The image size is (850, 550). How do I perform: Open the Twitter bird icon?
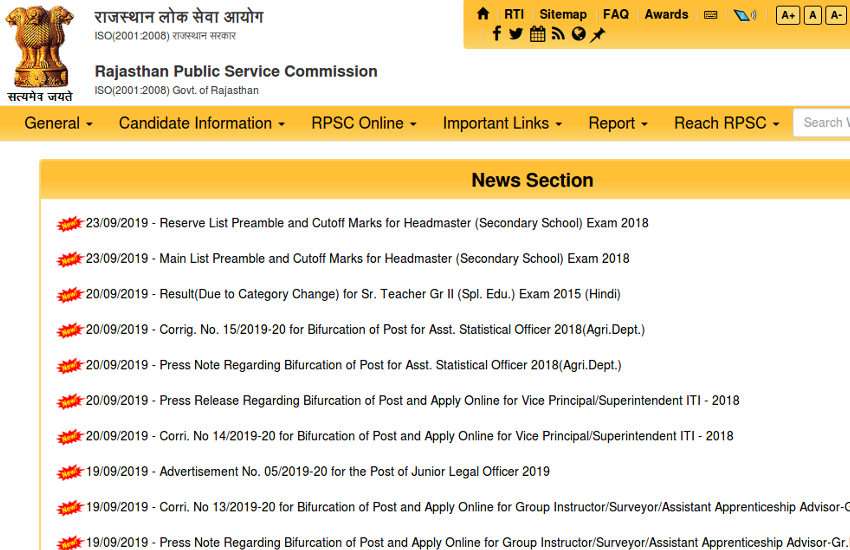(x=516, y=34)
